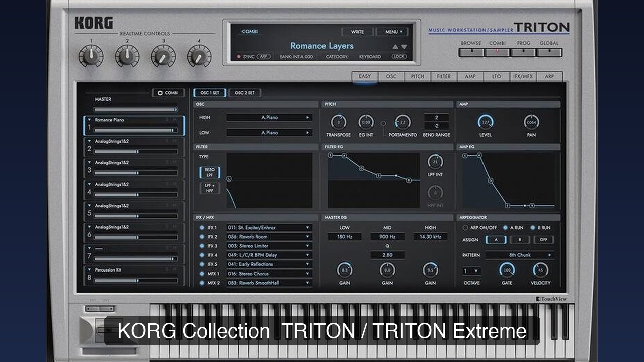Switch to the OSC tab
The image size is (644, 362).
[x=391, y=77]
